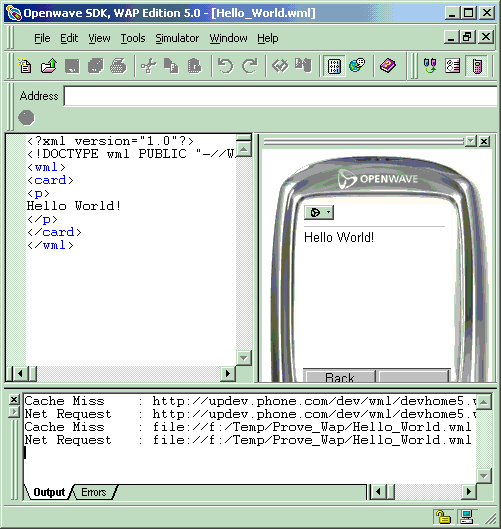Toggle the phone keypad panel icon
The width and height of the screenshot is (501, 529).
pos(334,66)
